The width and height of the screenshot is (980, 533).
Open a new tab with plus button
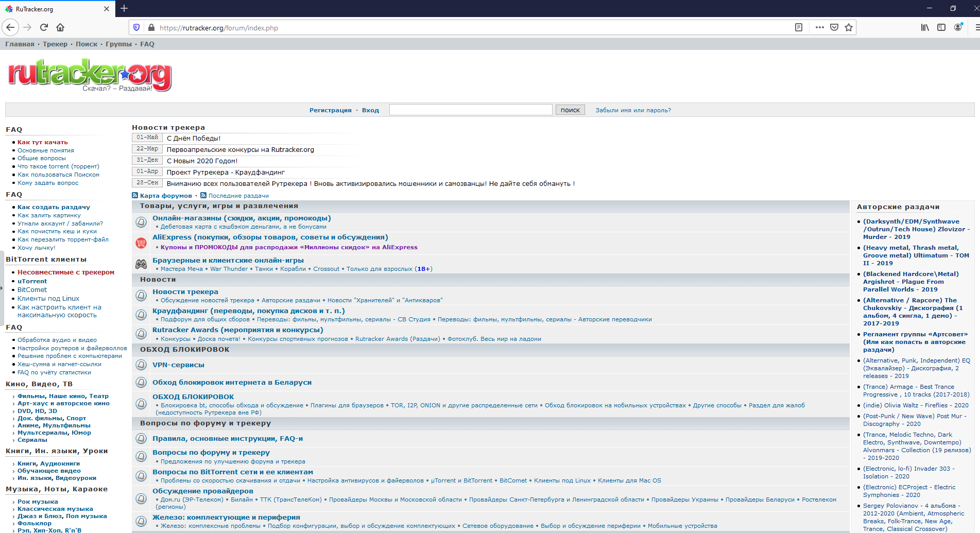click(x=124, y=8)
